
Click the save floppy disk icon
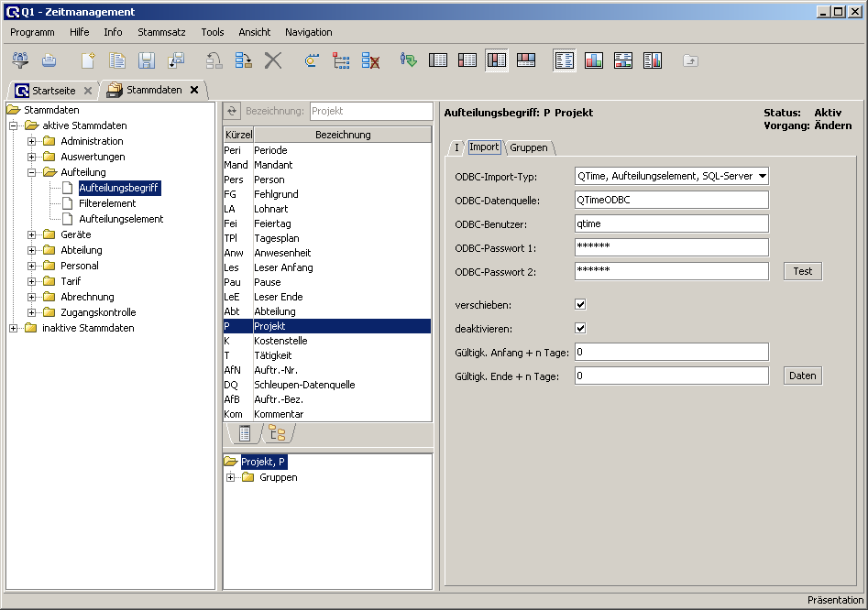pos(147,60)
